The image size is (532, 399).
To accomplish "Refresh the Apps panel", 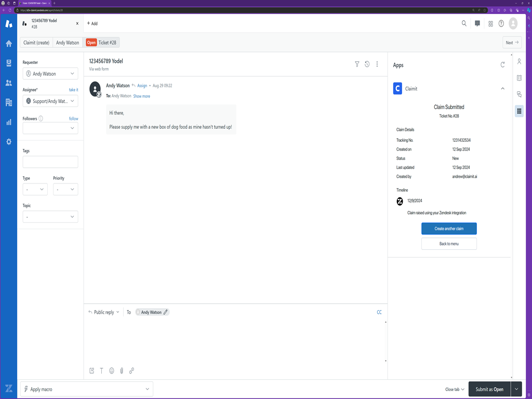I will pos(502,65).
